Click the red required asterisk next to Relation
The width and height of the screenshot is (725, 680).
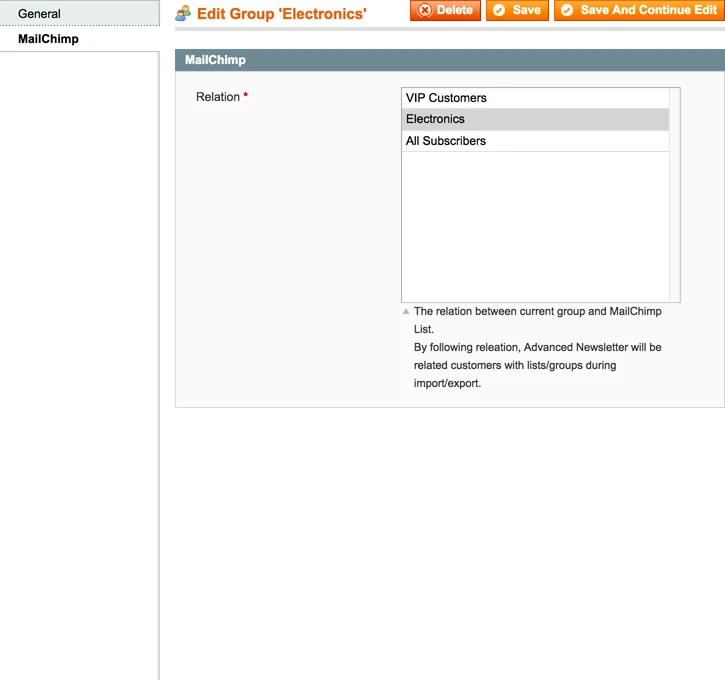[x=246, y=97]
